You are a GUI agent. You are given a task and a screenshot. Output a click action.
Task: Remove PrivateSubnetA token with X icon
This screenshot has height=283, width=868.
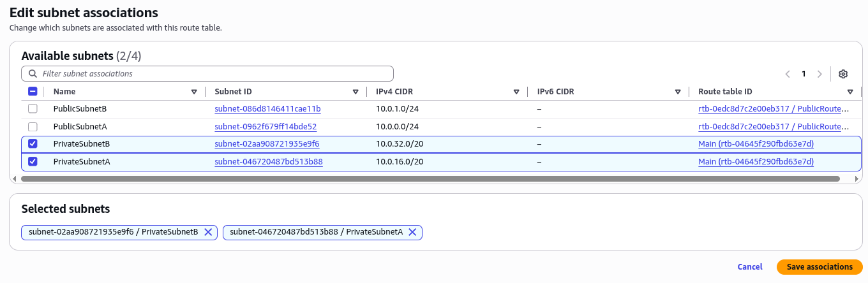(x=412, y=232)
